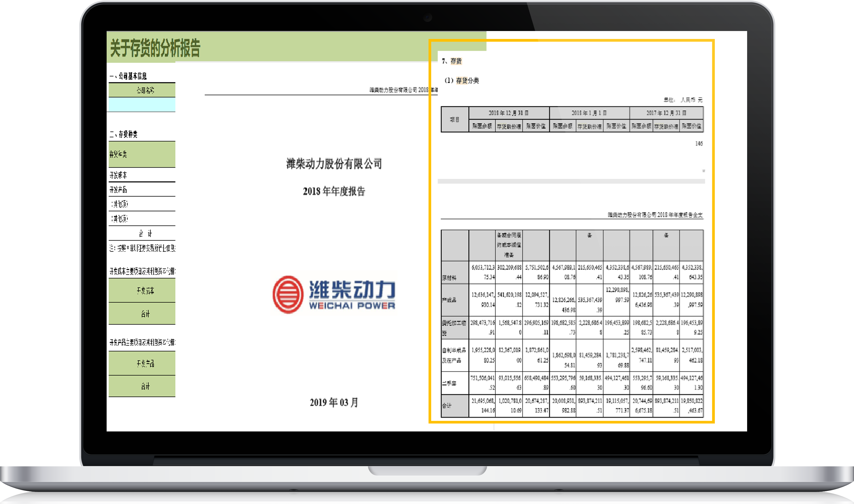This screenshot has width=854, height=504.
Task: Click the 7、存货 highlighted heading
Action: click(452, 61)
